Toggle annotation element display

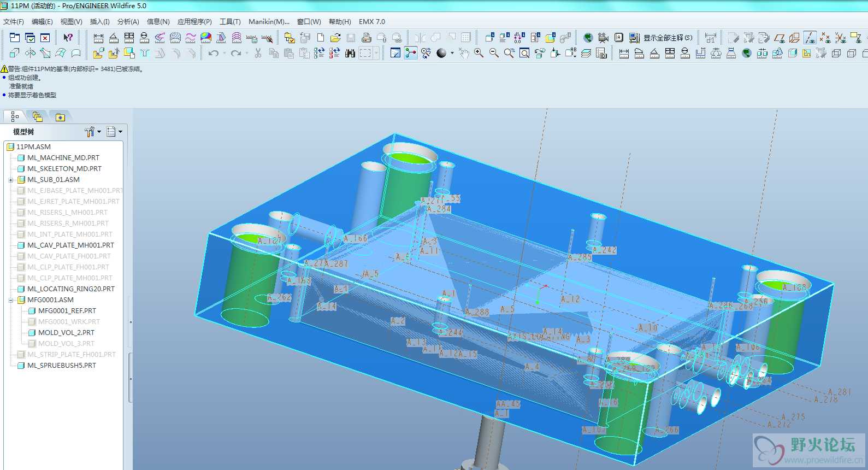click(856, 38)
